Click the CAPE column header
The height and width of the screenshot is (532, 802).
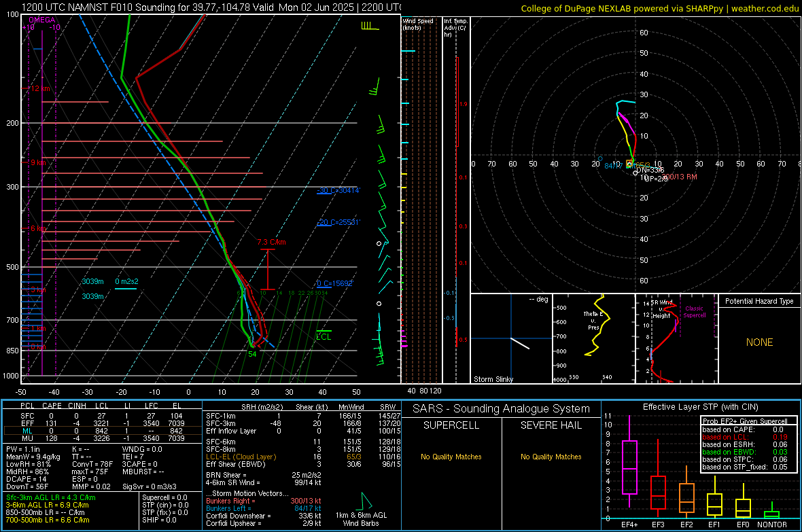[52, 406]
